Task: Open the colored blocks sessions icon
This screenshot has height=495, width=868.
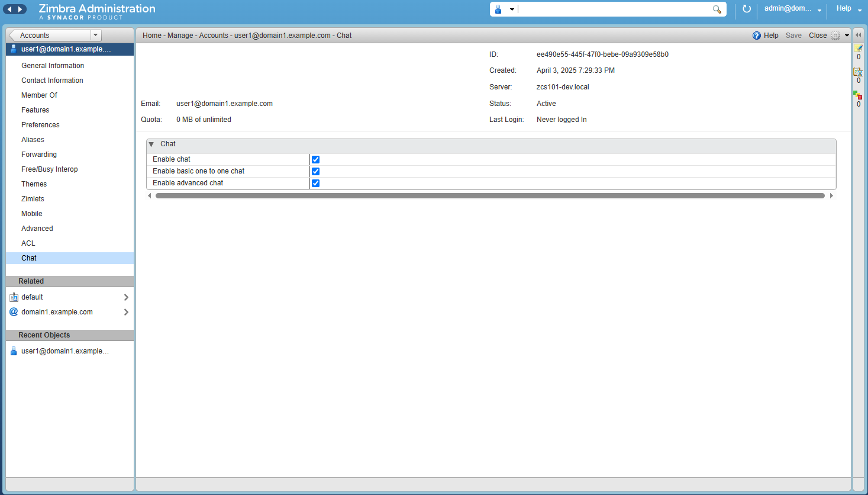Action: click(x=858, y=95)
